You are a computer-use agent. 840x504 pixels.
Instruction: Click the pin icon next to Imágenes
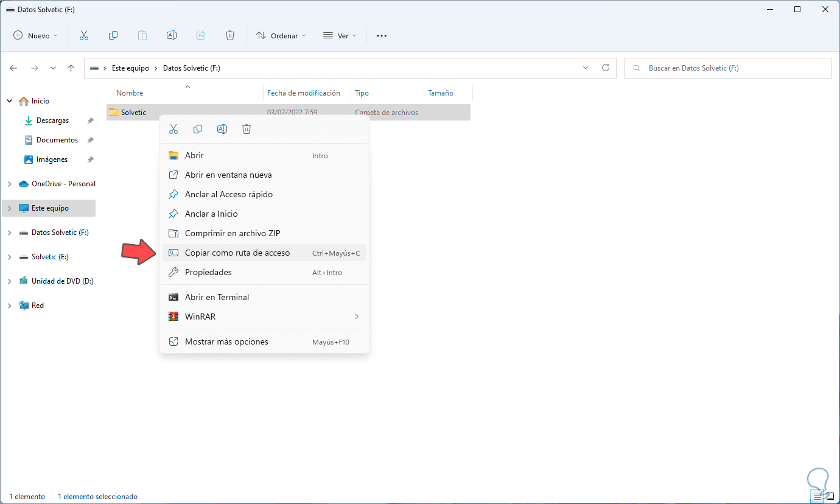coord(90,159)
